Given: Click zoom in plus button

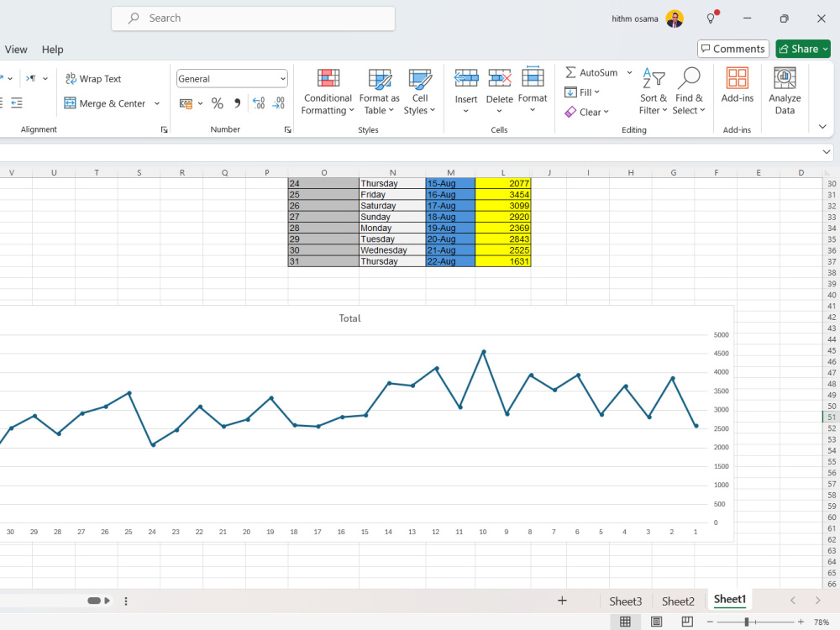Looking at the screenshot, I should 801,622.
